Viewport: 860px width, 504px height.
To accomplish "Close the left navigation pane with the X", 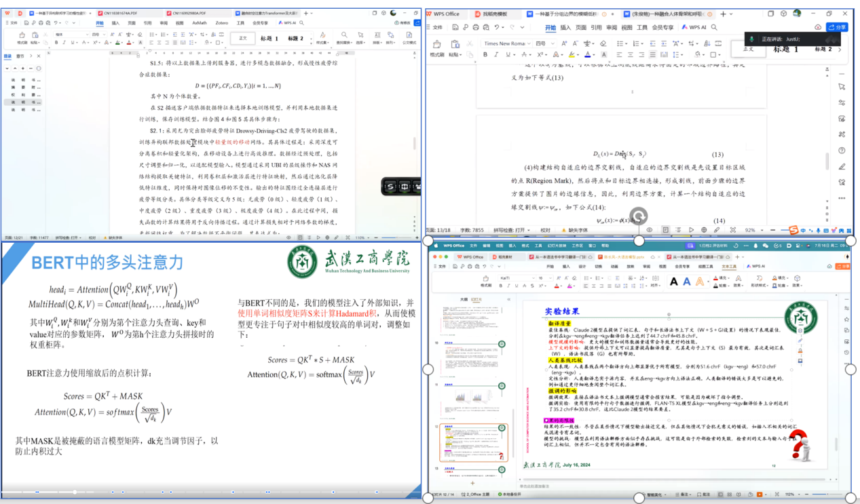I will click(x=39, y=56).
